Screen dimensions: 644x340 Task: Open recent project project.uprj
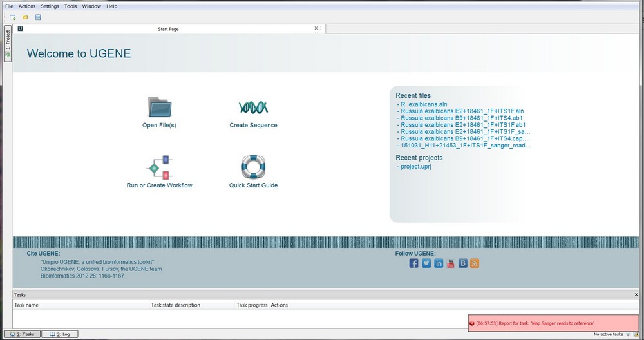tap(415, 167)
